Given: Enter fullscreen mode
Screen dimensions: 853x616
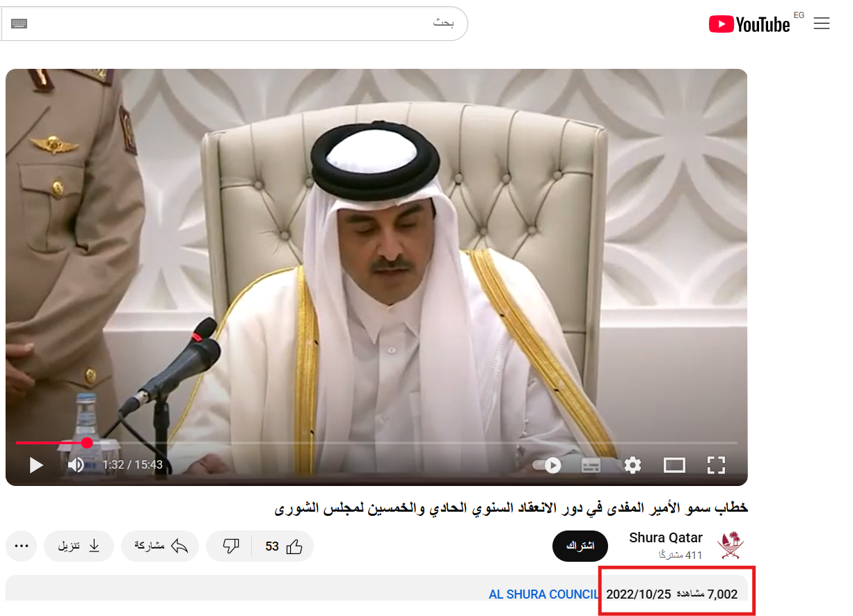Looking at the screenshot, I should (x=716, y=465).
